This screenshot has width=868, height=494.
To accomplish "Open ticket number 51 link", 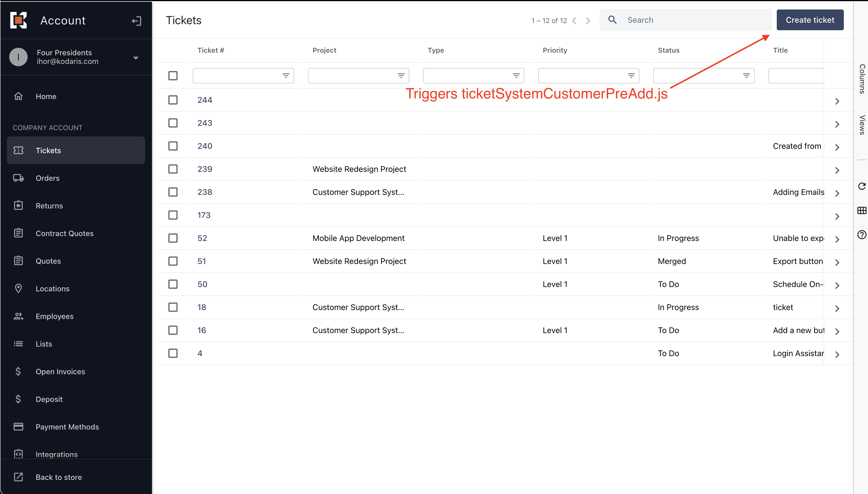I will (201, 261).
